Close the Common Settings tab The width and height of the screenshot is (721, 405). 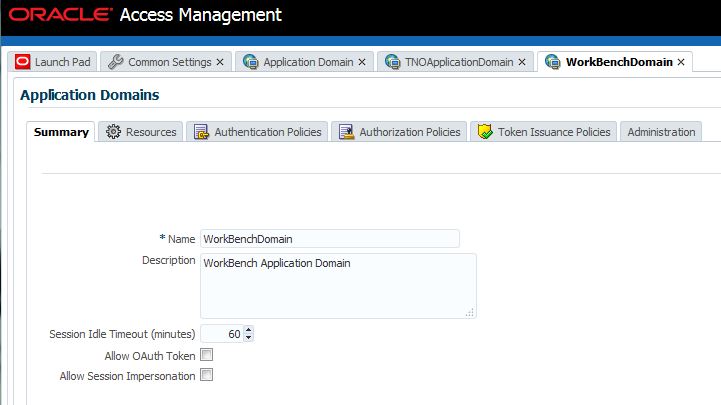[x=220, y=62]
